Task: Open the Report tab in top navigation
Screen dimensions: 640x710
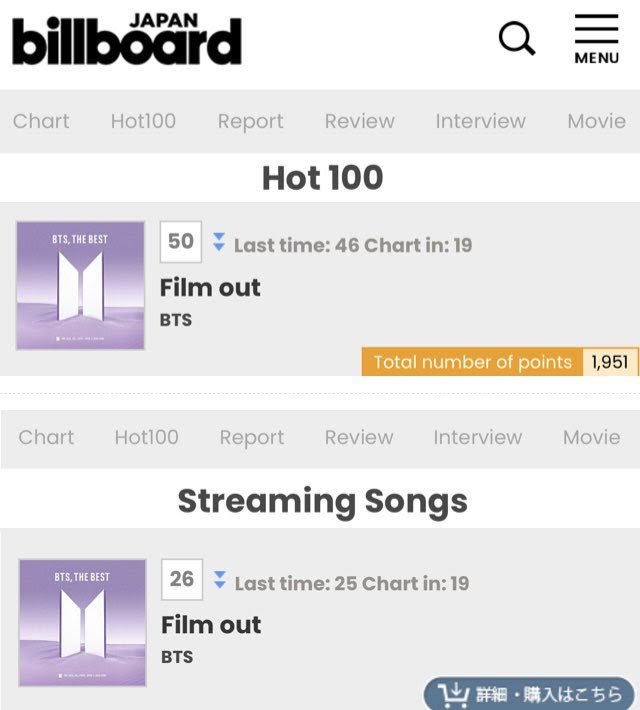Action: (x=250, y=121)
